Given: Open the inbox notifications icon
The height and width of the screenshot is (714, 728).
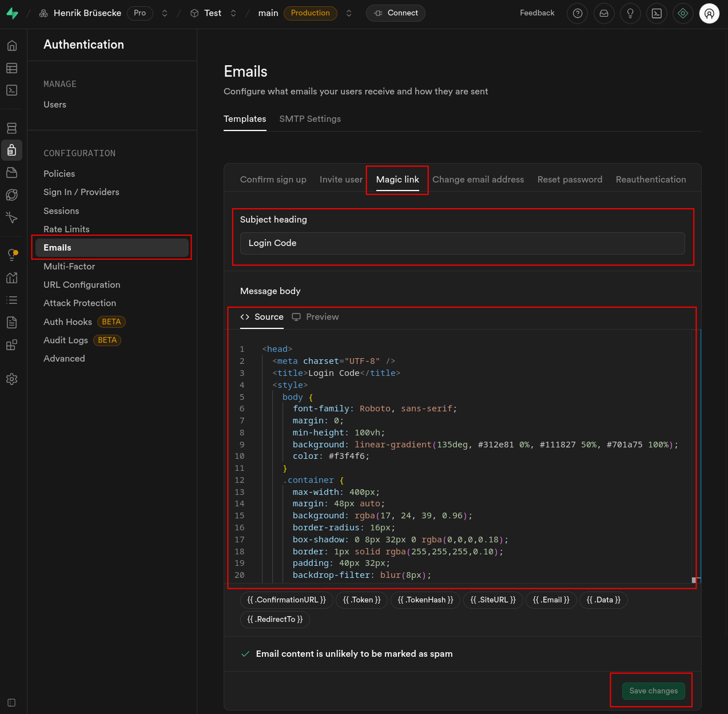Looking at the screenshot, I should (604, 13).
